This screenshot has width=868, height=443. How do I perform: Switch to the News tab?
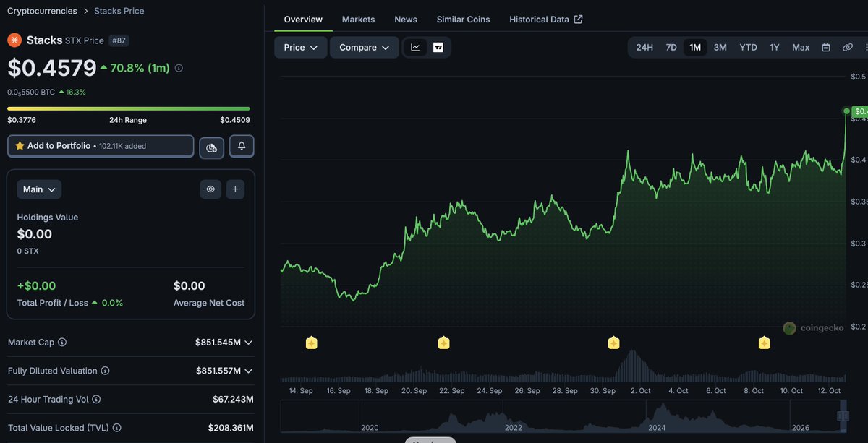click(406, 20)
